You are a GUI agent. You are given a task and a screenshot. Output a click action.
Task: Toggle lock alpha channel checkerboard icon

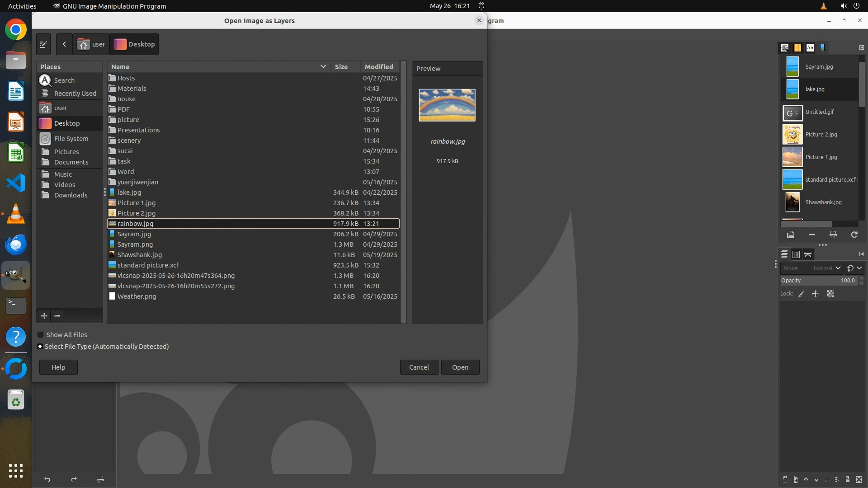click(830, 294)
